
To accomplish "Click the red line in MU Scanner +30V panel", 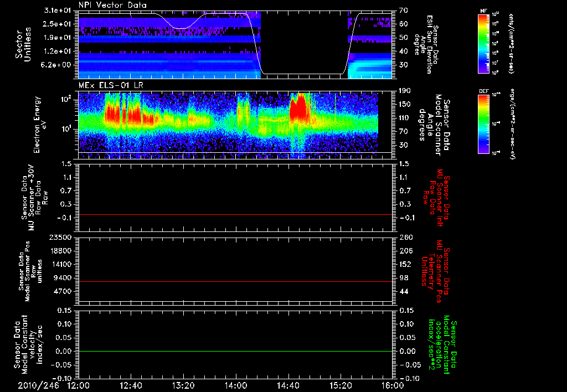I will 235,214.
